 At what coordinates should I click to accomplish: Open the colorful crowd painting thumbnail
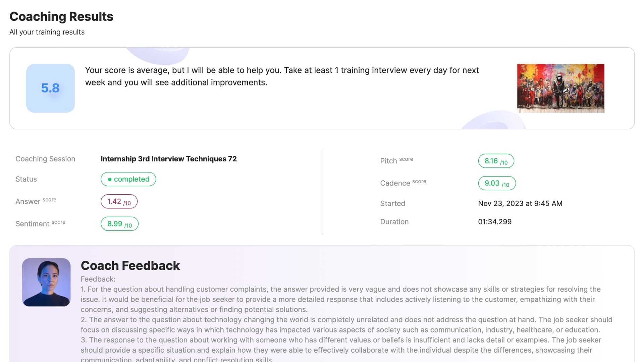(560, 88)
